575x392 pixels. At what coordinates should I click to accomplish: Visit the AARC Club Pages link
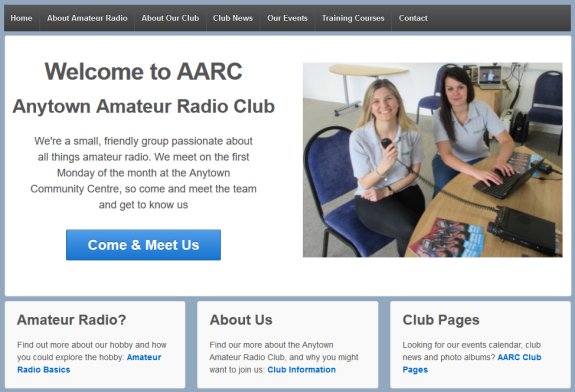(472, 363)
